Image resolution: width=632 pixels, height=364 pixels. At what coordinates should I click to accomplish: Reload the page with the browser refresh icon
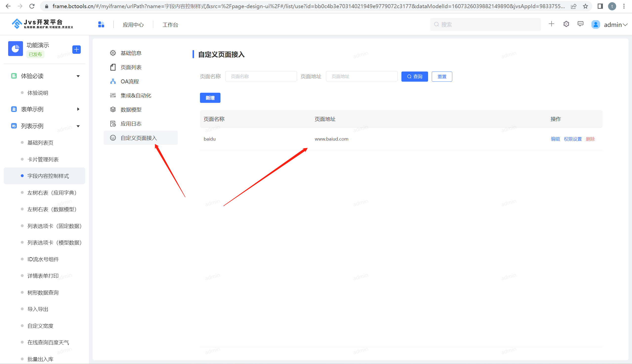point(32,6)
